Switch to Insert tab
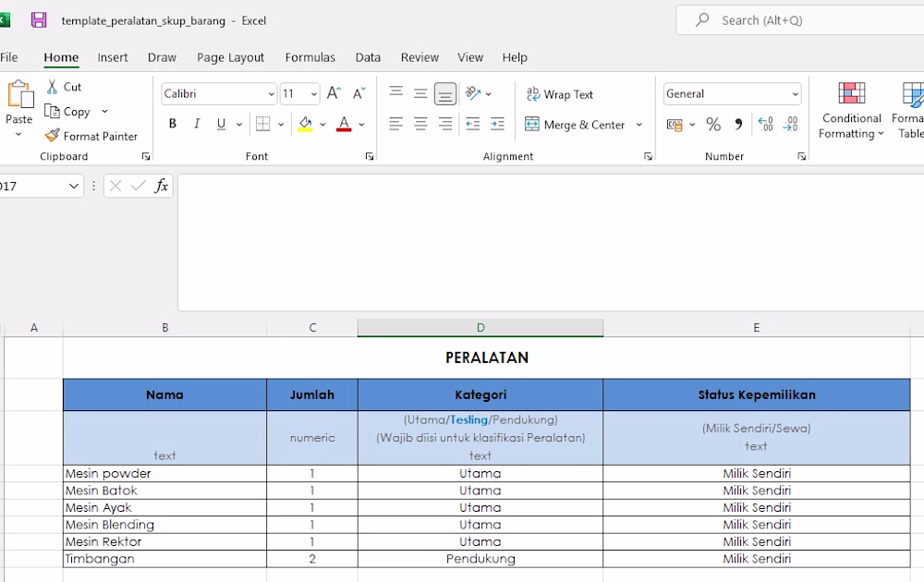The width and height of the screenshot is (924, 582). [x=113, y=57]
